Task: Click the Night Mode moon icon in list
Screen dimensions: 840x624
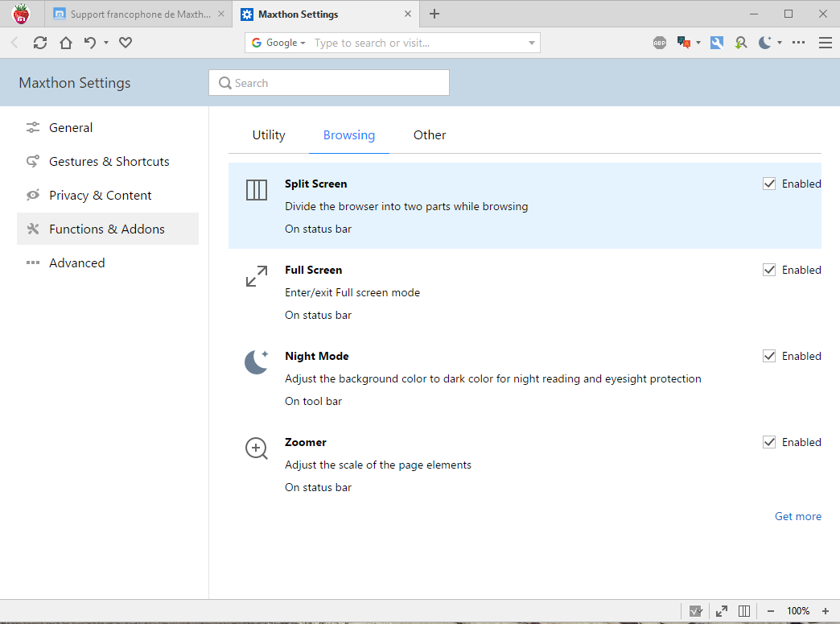Action: tap(257, 362)
